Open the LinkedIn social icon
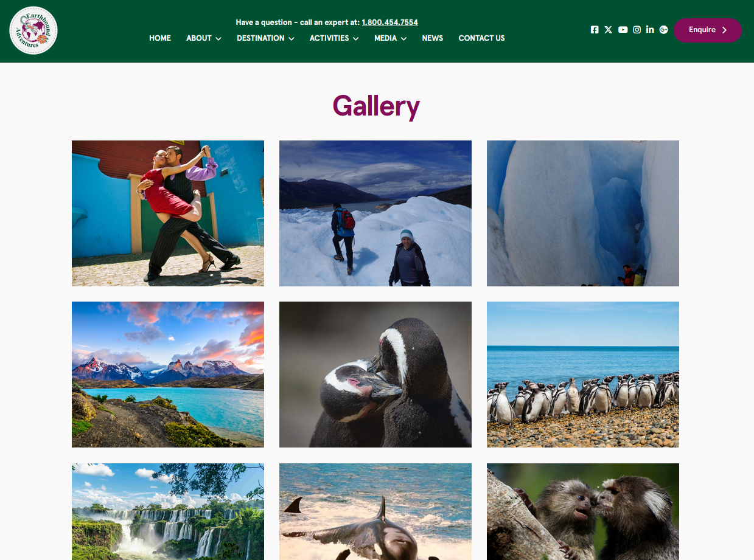The image size is (754, 560). [650, 30]
